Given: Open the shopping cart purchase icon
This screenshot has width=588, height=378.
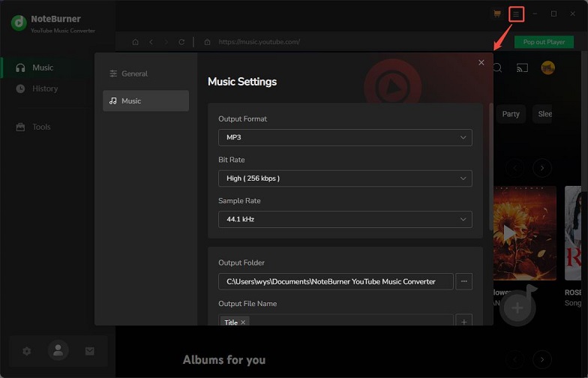Looking at the screenshot, I should [497, 13].
